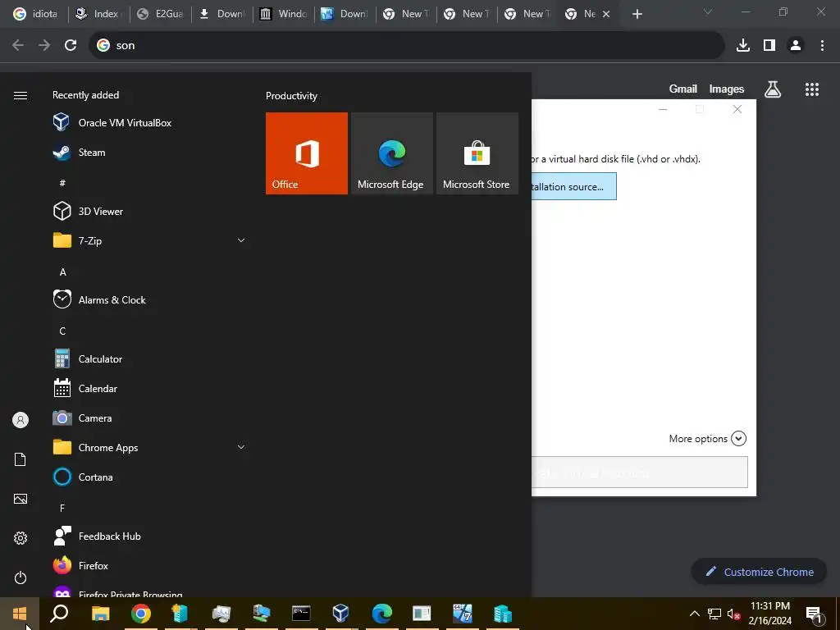Open the Google apps grid
840x630 pixels.
pyautogui.click(x=812, y=89)
